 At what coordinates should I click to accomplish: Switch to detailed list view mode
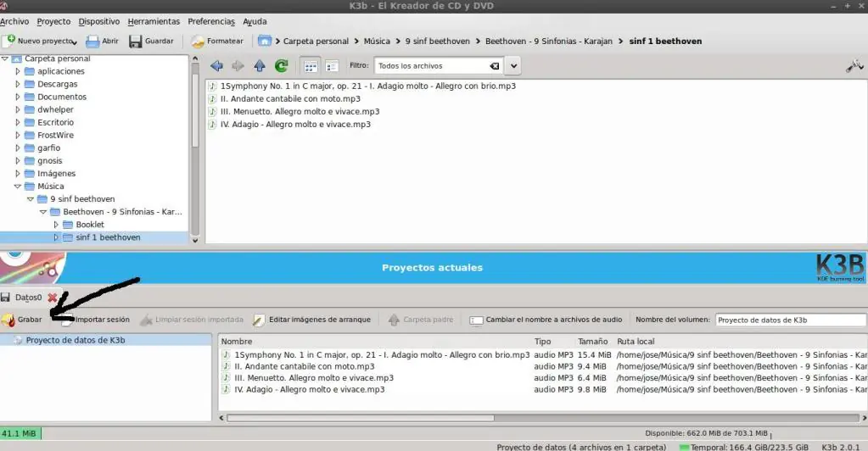coord(332,66)
